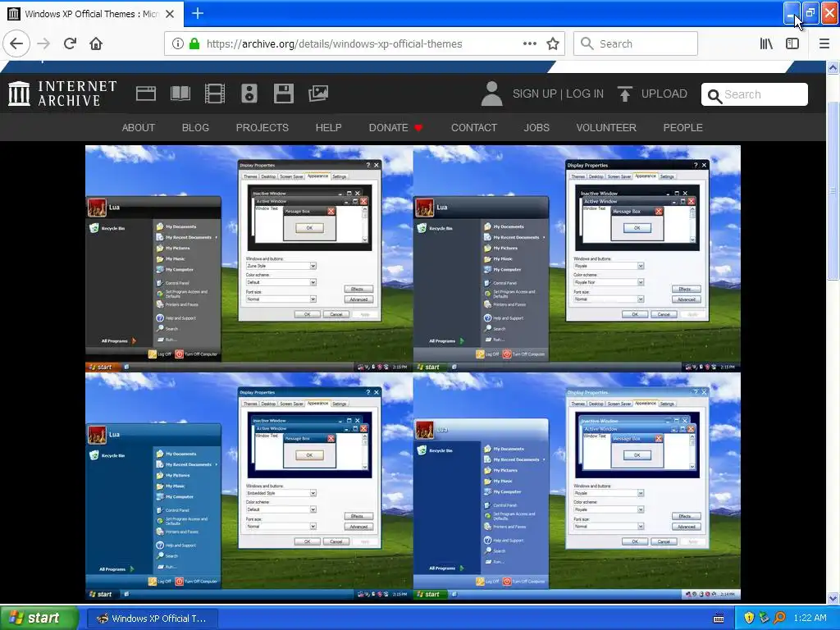The image size is (840, 630).
Task: Click the Internet Archive logo
Action: pyautogui.click(x=62, y=94)
